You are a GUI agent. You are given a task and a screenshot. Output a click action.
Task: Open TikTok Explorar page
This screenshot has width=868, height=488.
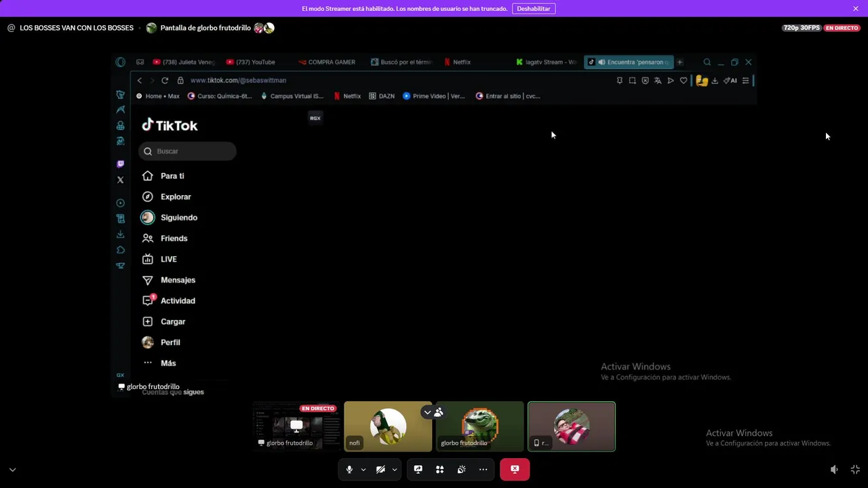click(x=167, y=197)
